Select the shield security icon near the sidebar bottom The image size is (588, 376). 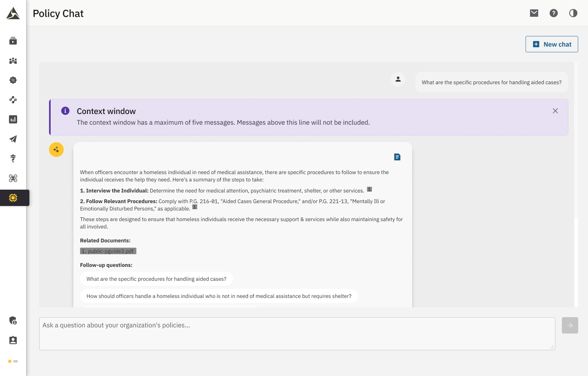pos(13,321)
